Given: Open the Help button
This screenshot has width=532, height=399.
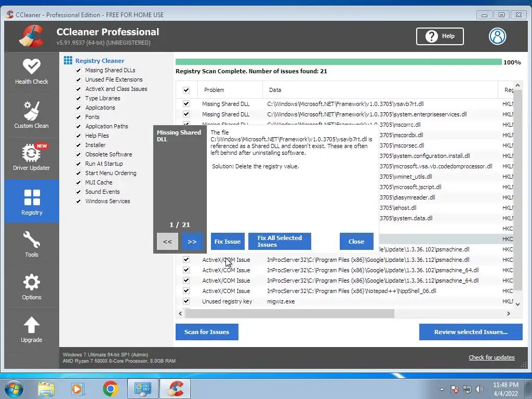Looking at the screenshot, I should (x=440, y=36).
